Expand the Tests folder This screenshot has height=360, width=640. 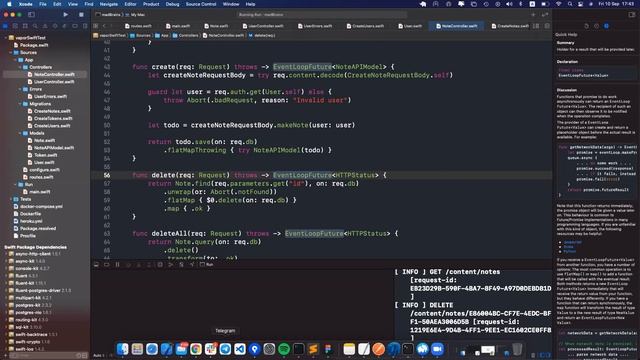pos(11,199)
